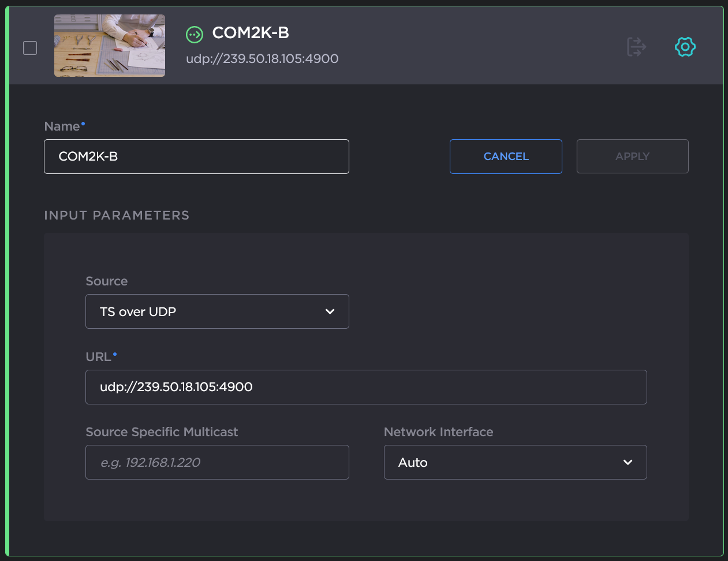Viewport: 728px width, 561px height.
Task: Click the Network Interface label
Action: click(438, 432)
